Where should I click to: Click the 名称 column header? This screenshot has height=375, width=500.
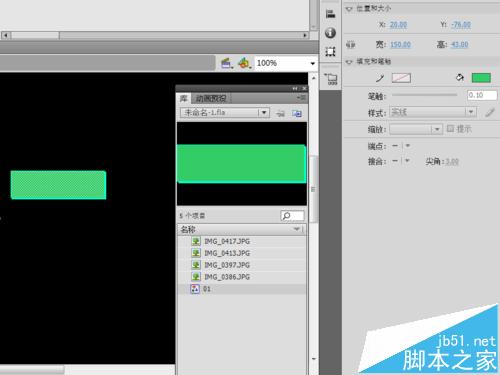[x=241, y=229]
